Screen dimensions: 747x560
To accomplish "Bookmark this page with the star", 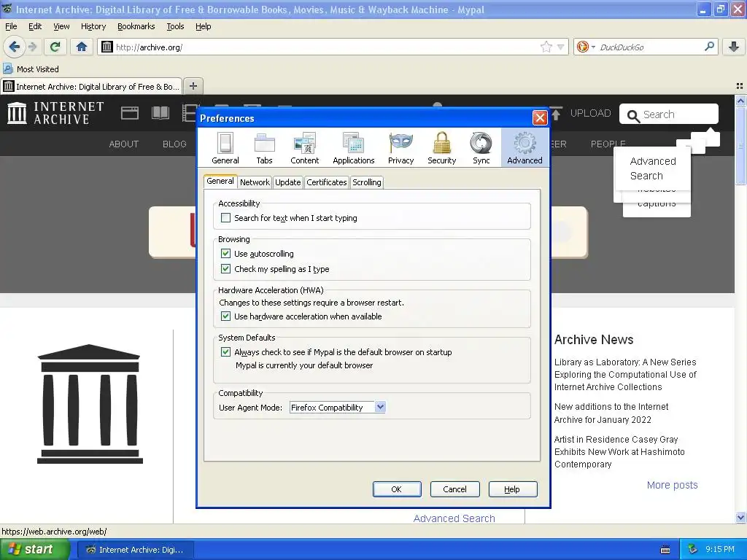I will [x=546, y=47].
